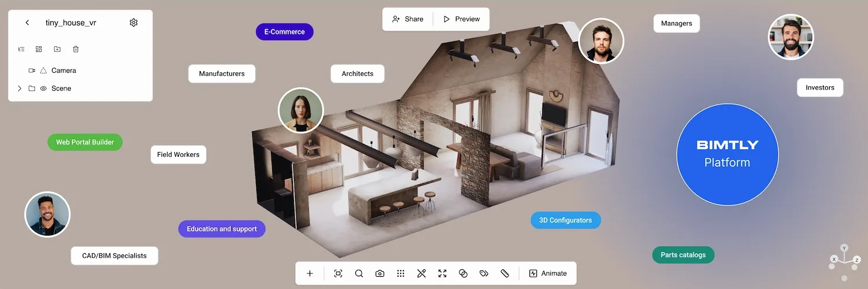Image resolution: width=868 pixels, height=289 pixels.
Task: Select the tags annotation tool
Action: pos(484,273)
